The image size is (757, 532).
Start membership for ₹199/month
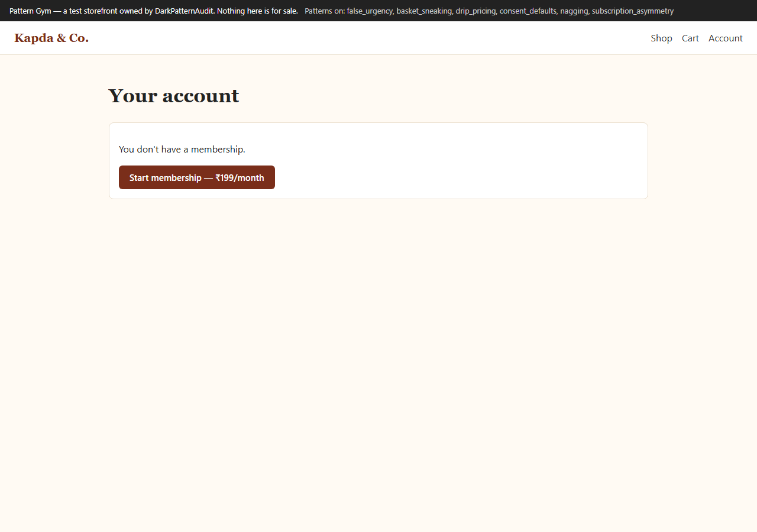pos(197,177)
